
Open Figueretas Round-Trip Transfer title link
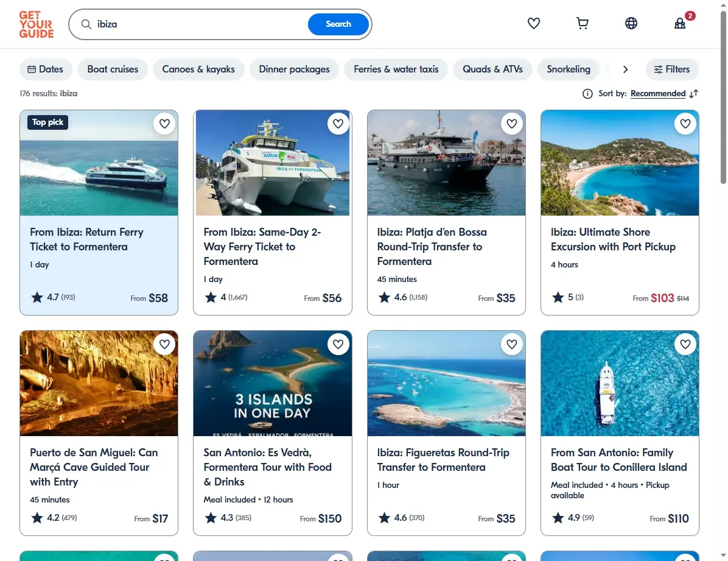tap(443, 460)
